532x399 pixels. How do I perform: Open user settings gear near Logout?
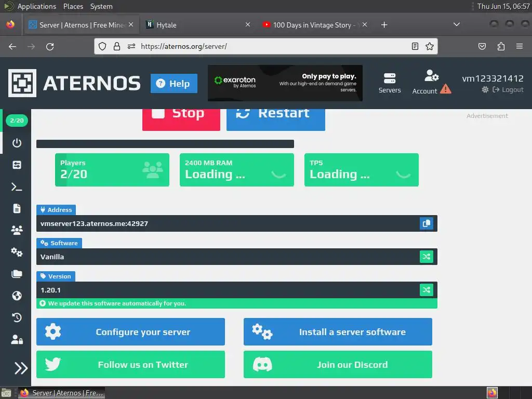[485, 89]
